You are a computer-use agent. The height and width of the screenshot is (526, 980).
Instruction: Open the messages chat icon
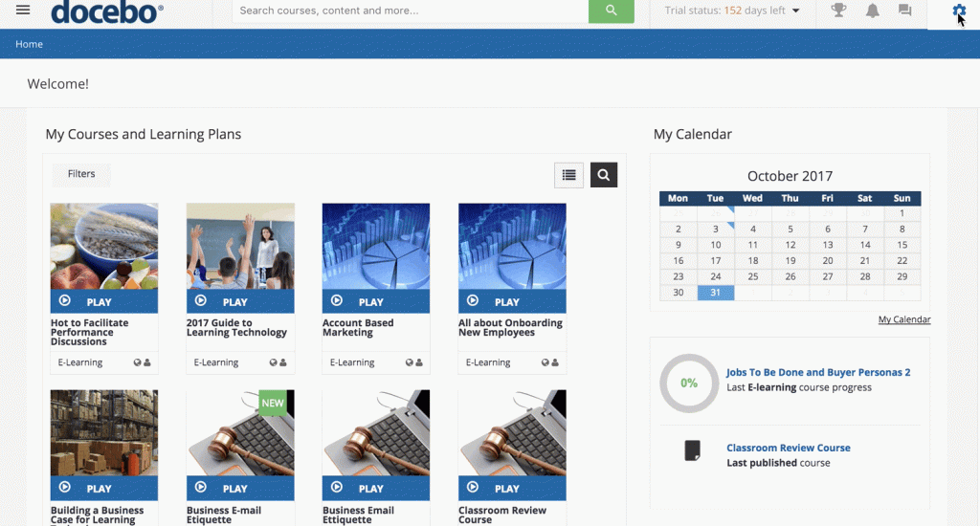(x=904, y=11)
